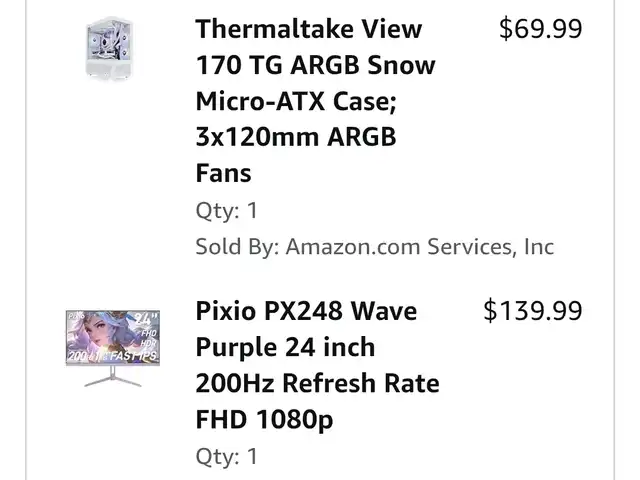Click the "200Hz Refresh Rate" title line
640x480 pixels.
click(x=317, y=383)
